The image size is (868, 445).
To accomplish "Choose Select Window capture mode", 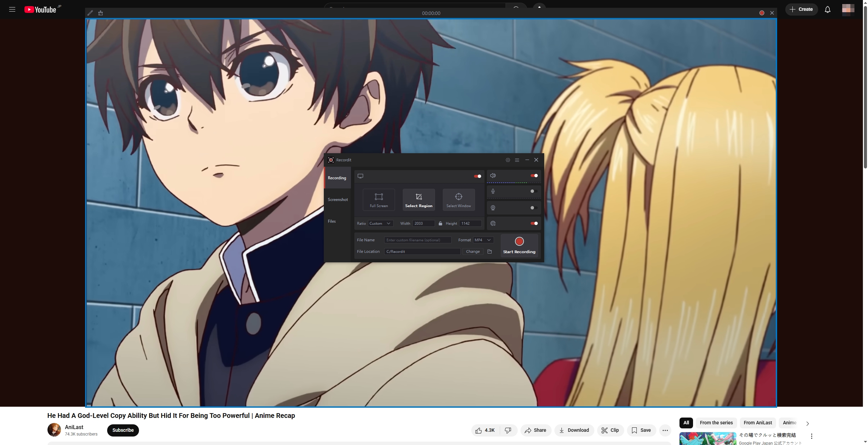I will [459, 200].
